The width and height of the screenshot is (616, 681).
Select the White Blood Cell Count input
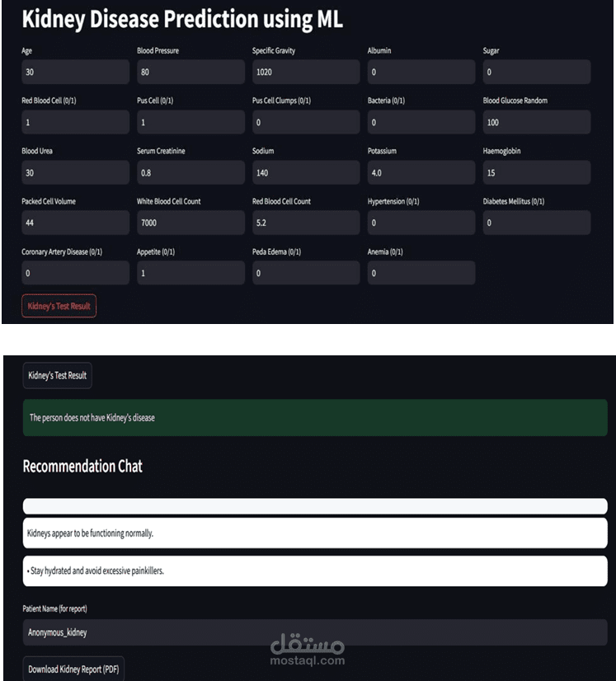(190, 223)
